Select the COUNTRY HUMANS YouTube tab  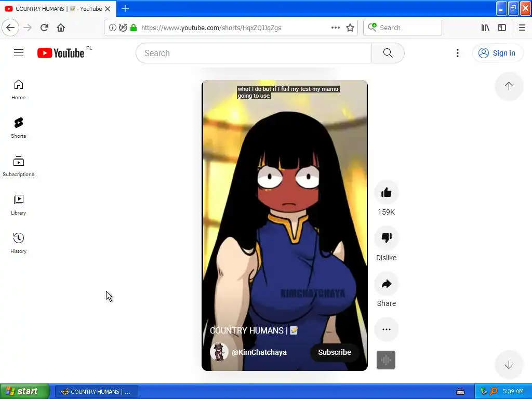coord(58,9)
